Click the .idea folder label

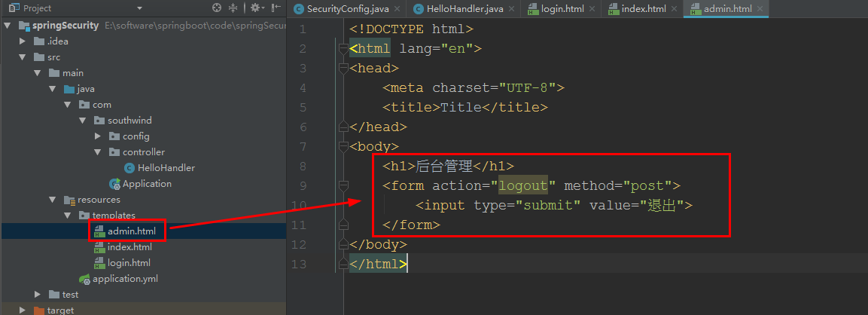[x=57, y=41]
